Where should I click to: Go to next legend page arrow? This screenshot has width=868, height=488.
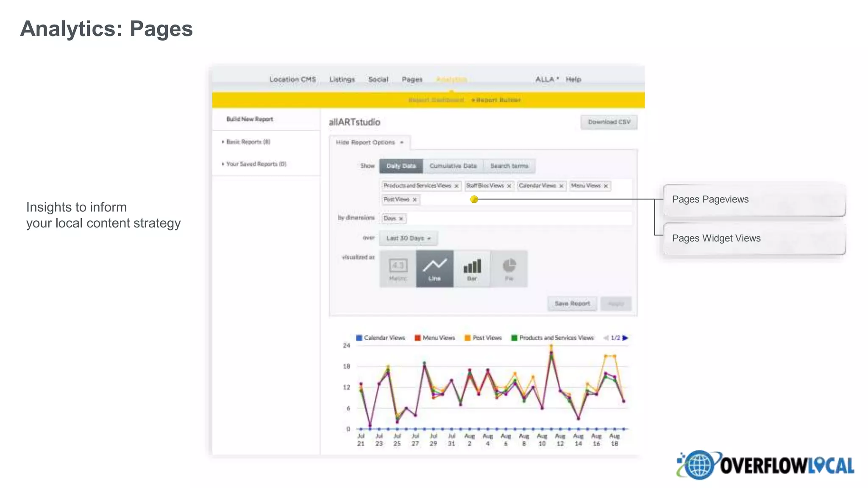[x=625, y=338]
